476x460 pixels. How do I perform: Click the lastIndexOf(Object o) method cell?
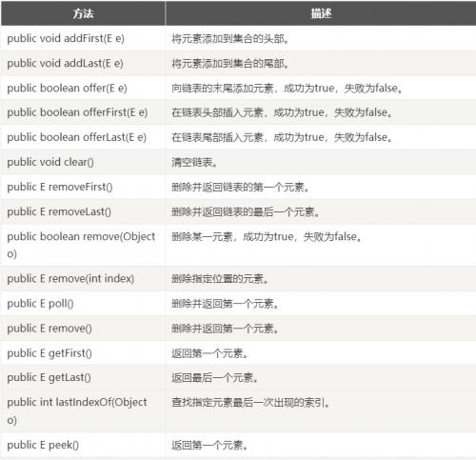(x=83, y=411)
